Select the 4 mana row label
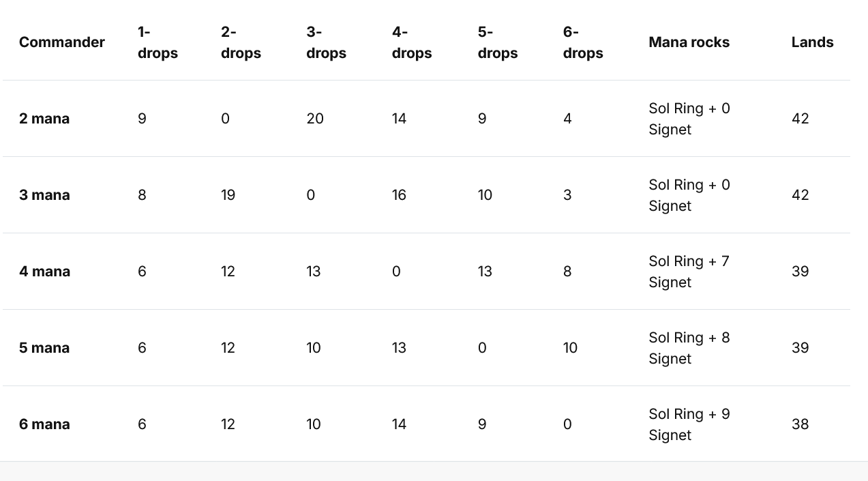 pos(44,272)
